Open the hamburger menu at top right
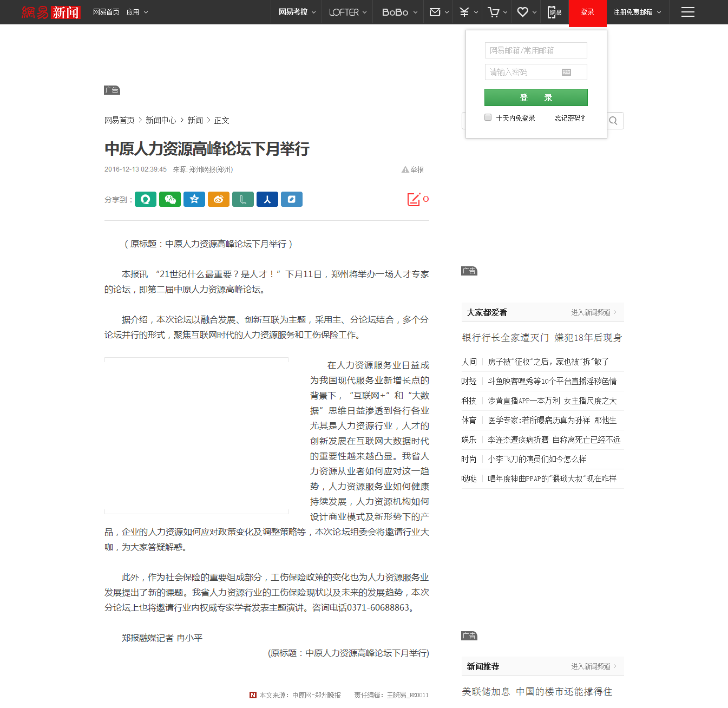The image size is (728, 708). (x=688, y=12)
